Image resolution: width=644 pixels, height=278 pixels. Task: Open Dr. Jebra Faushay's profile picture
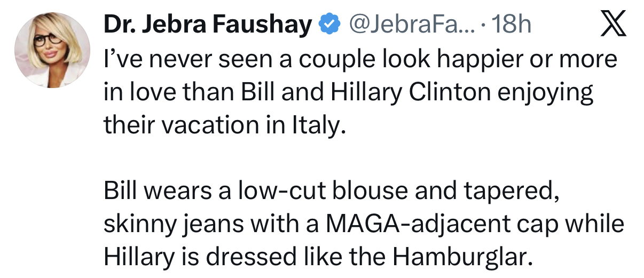click(52, 51)
